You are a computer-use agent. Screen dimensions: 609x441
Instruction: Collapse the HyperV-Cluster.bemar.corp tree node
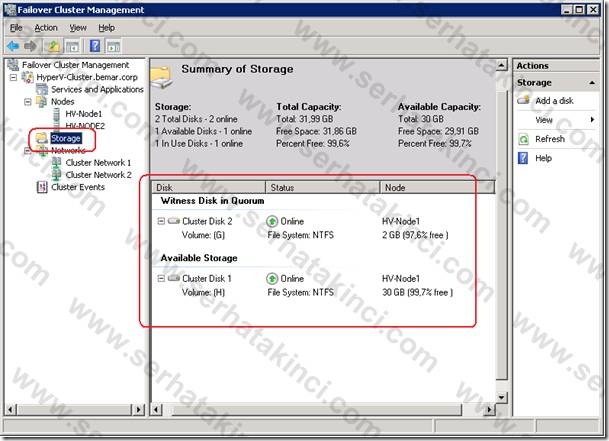pyautogui.click(x=13, y=77)
